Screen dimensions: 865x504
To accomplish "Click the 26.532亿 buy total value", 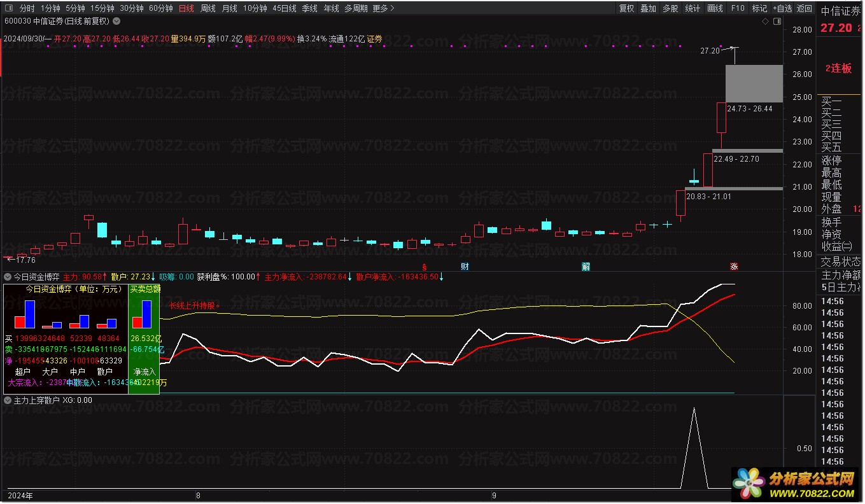I will coord(146,338).
